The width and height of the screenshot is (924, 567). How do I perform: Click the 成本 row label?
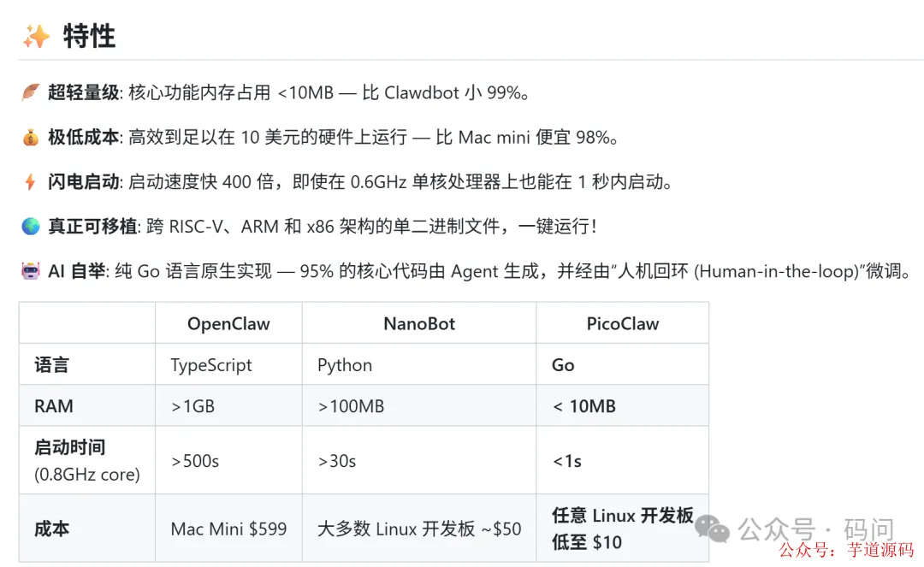(x=51, y=529)
